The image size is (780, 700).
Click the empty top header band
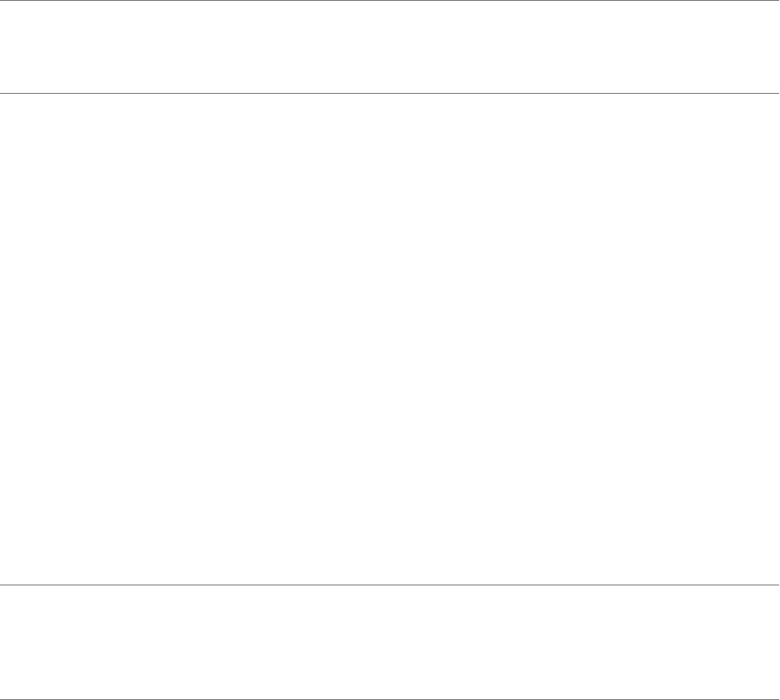tap(390, 47)
